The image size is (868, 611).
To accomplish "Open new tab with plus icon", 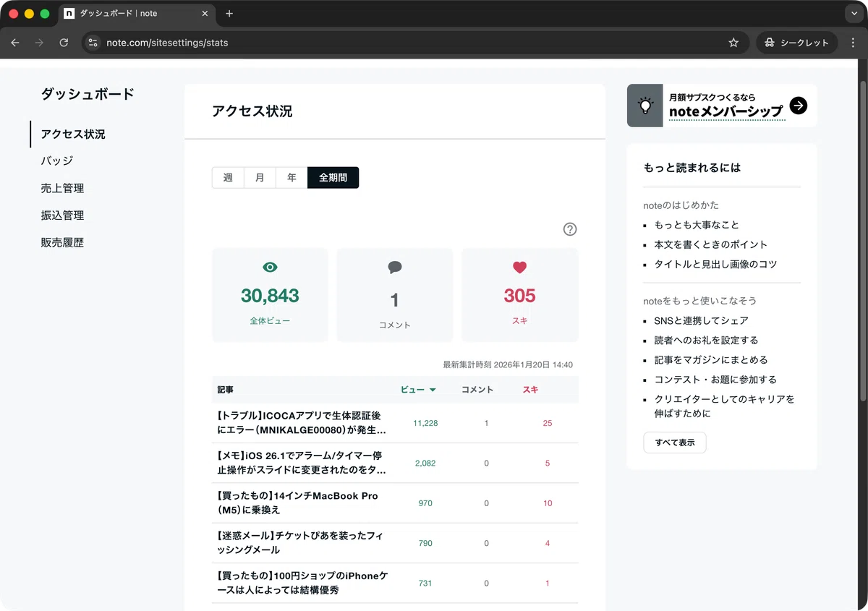I will [x=229, y=14].
